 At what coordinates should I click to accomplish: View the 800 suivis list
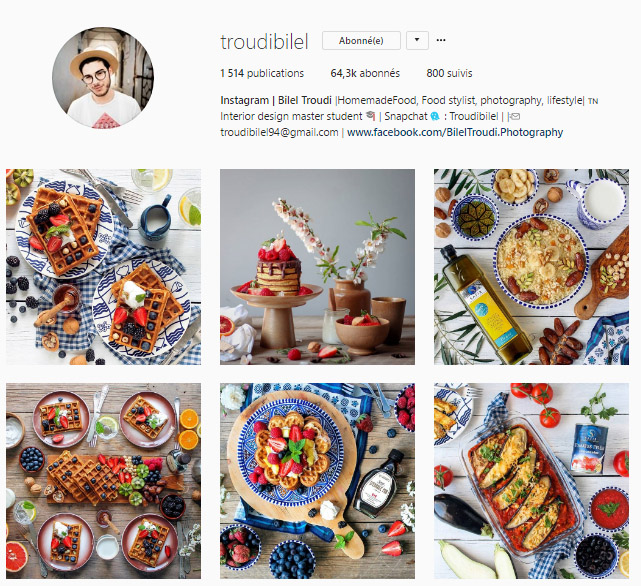[449, 73]
